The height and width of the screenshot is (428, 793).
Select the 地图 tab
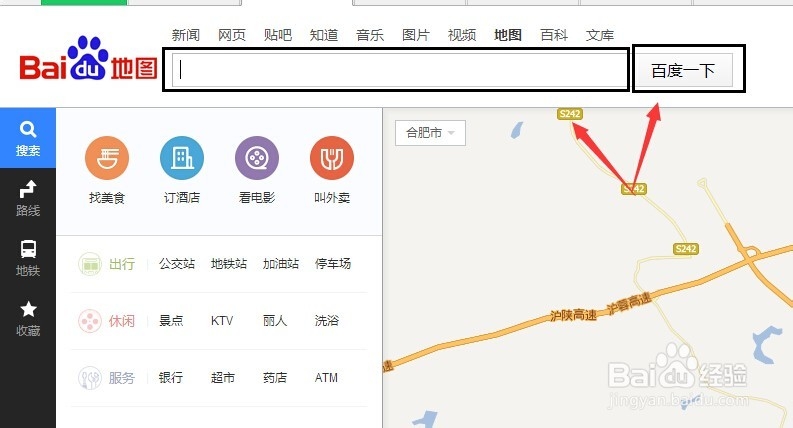tap(508, 35)
